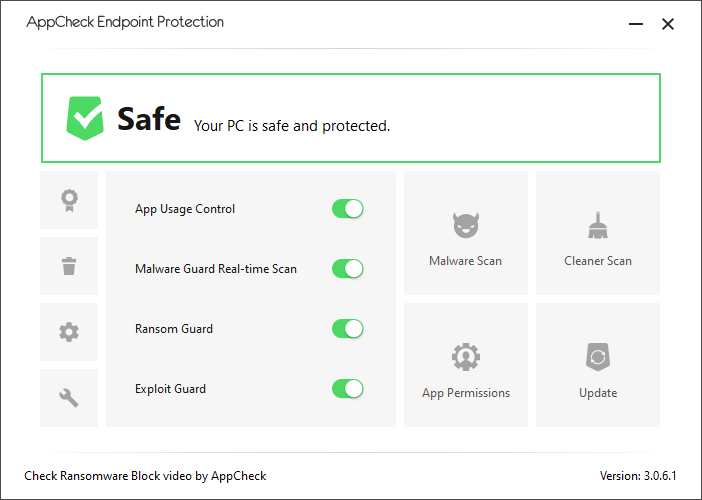The width and height of the screenshot is (702, 500).
Task: Turn off Malware Guard Real-time Scan switch
Action: pyautogui.click(x=347, y=269)
